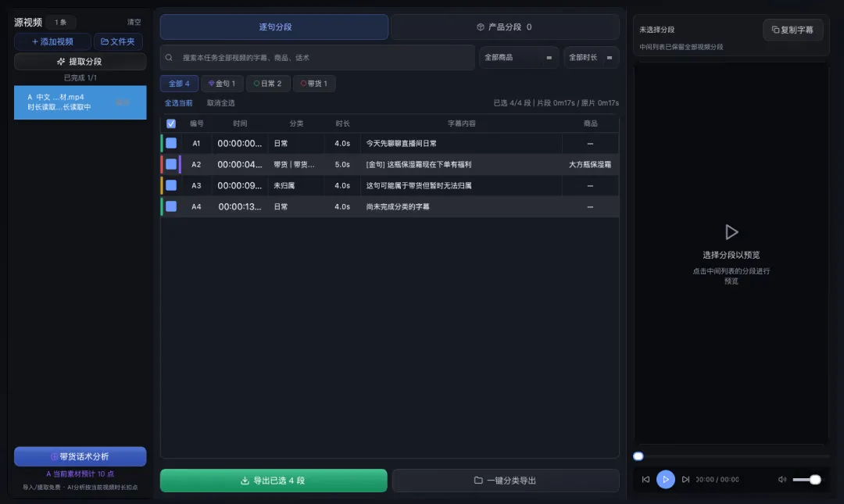Click the 编号 column header
Viewport: 844px width, 504px height.
pyautogui.click(x=196, y=123)
